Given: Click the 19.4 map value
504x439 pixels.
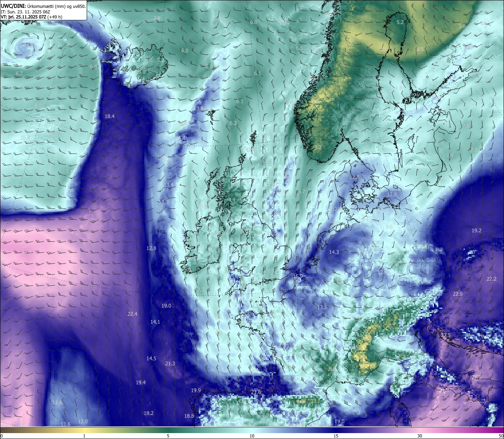Looking at the screenshot, I should point(141,382).
